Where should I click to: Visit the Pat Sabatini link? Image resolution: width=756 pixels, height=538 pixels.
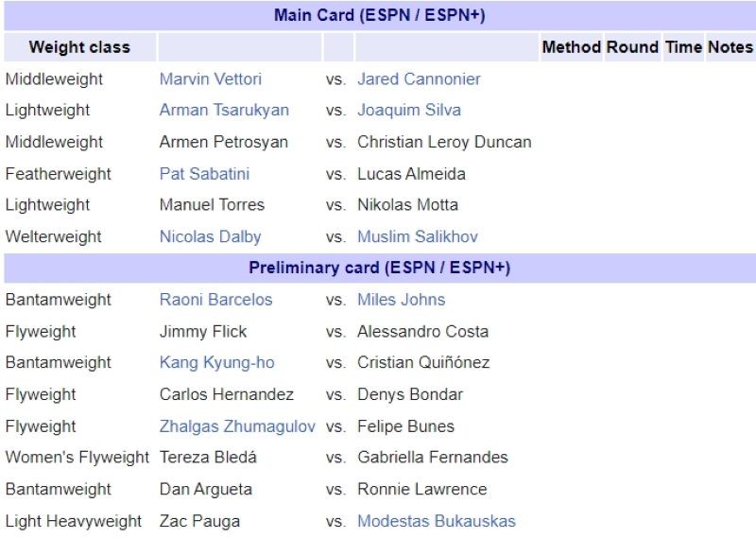tap(204, 174)
